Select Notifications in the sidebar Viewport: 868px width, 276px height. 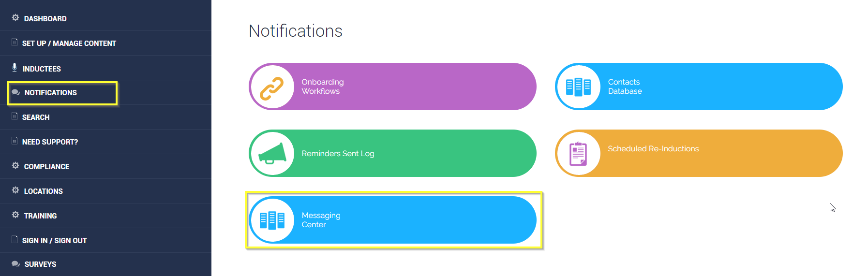click(50, 93)
